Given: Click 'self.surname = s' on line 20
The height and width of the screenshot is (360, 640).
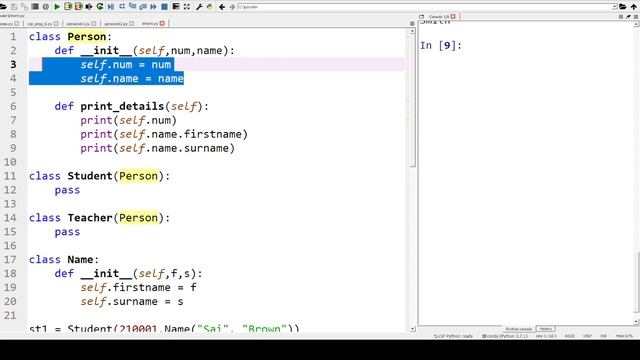Looking at the screenshot, I should (x=132, y=302).
